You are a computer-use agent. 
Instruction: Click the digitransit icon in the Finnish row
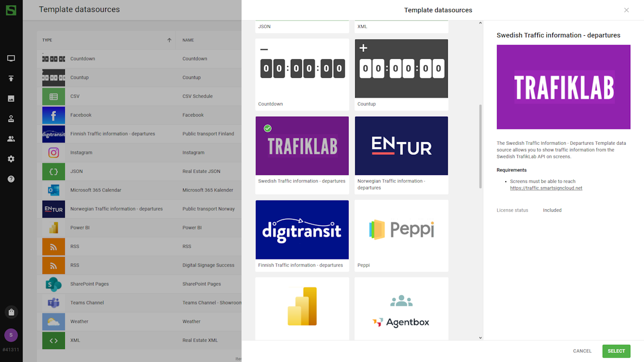(53, 134)
